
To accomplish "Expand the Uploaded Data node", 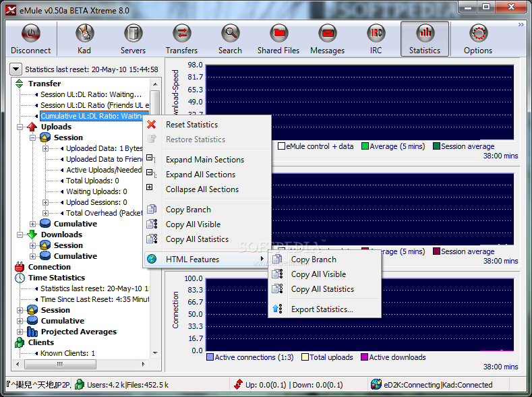I will [45, 148].
